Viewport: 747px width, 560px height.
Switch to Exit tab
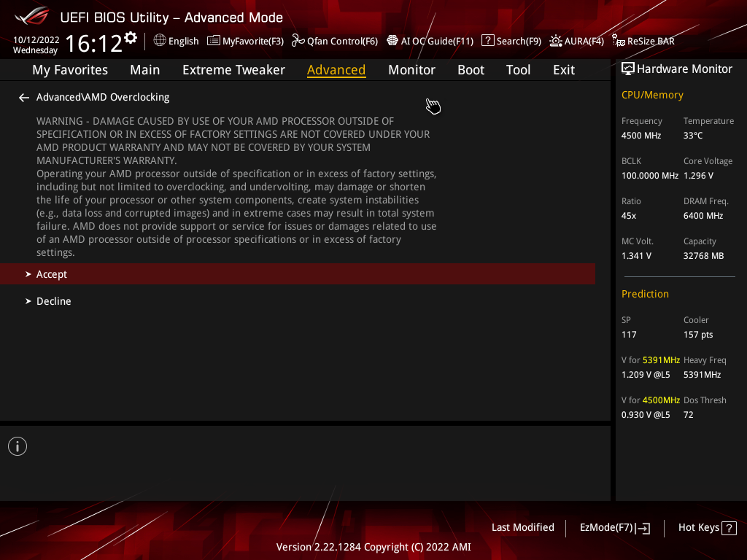564,70
